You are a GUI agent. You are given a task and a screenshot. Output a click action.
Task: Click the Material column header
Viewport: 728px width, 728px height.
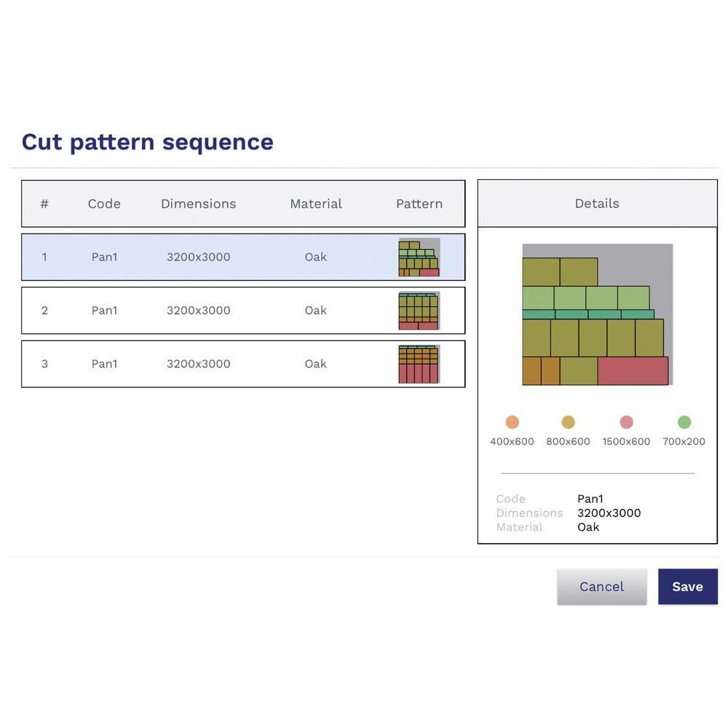pyautogui.click(x=316, y=204)
